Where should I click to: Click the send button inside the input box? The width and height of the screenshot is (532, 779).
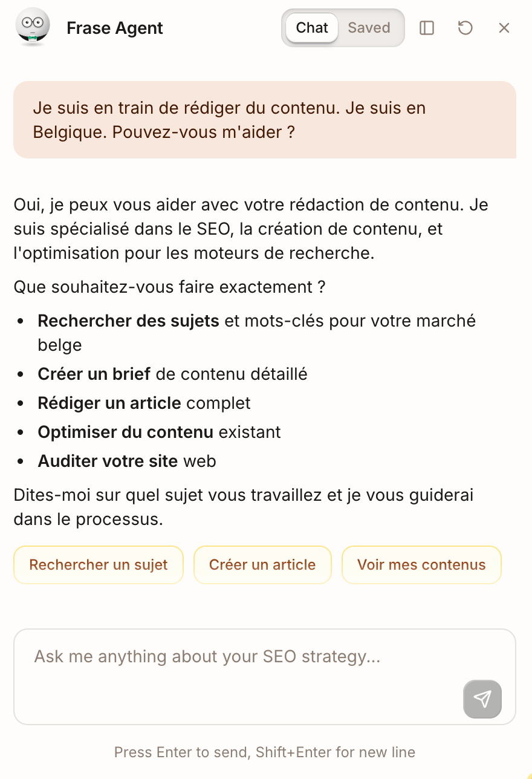tap(482, 699)
